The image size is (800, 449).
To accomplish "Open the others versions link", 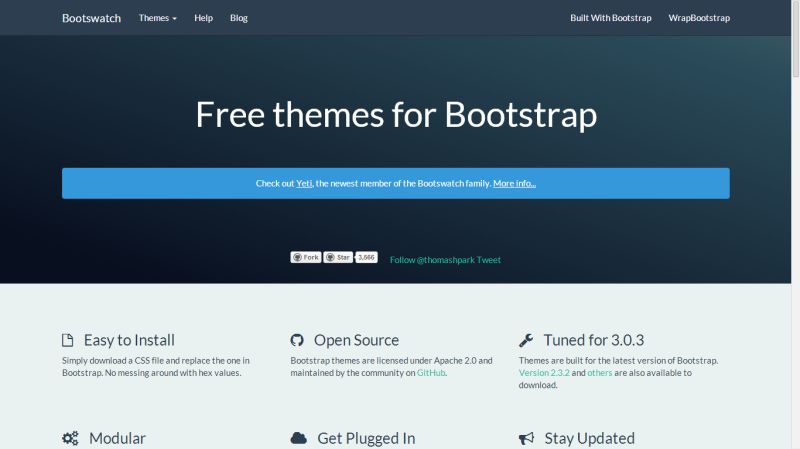I will point(599,373).
